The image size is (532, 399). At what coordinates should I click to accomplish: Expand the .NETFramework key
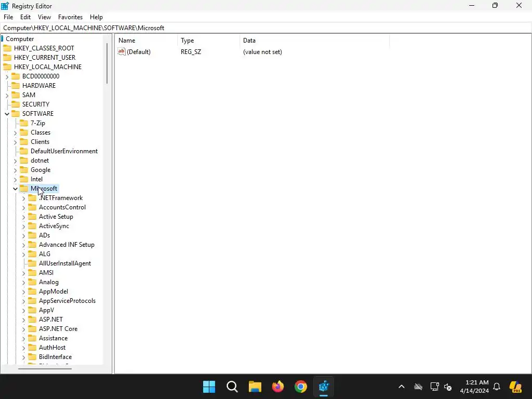(x=23, y=198)
